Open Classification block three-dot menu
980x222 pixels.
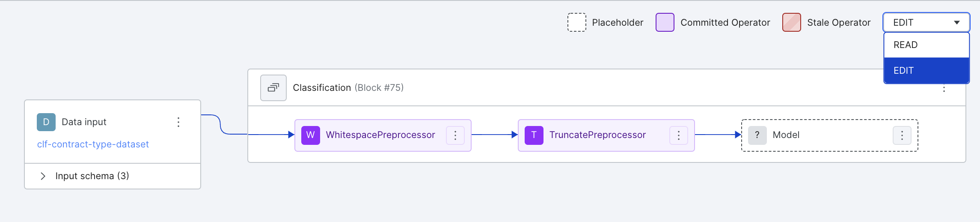(x=944, y=89)
